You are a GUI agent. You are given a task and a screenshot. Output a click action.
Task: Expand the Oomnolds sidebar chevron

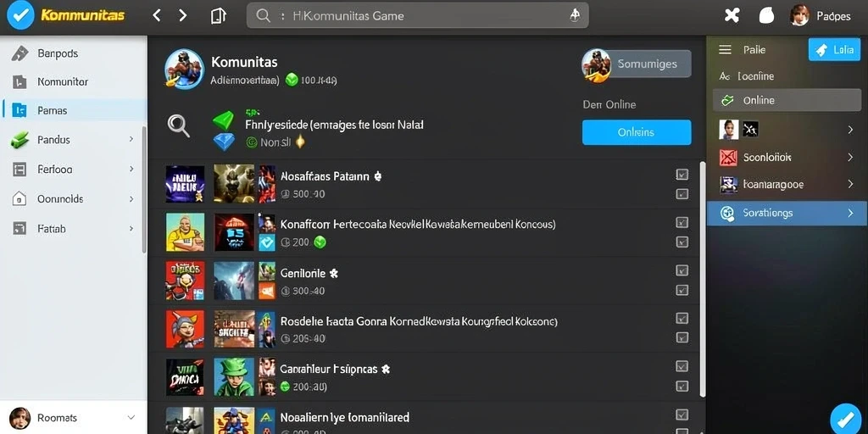click(131, 198)
